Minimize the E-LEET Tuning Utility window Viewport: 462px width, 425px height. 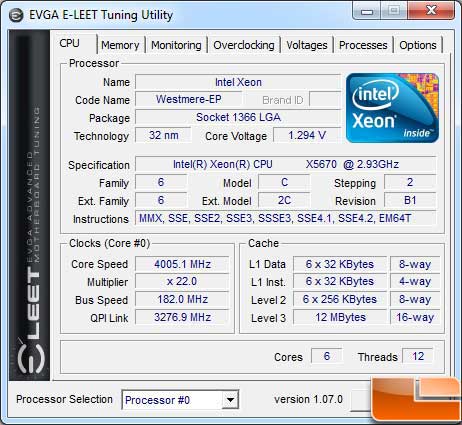click(x=367, y=11)
